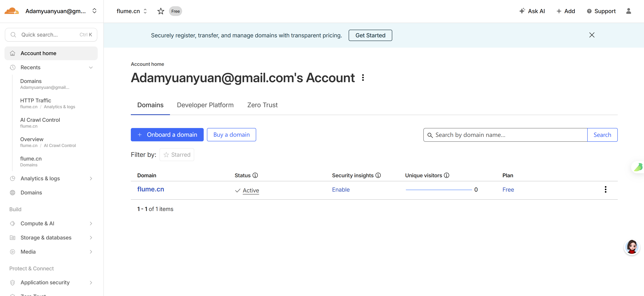Screen dimensions: 644x296
Task: Focus the Search by domain name field
Action: 505,135
